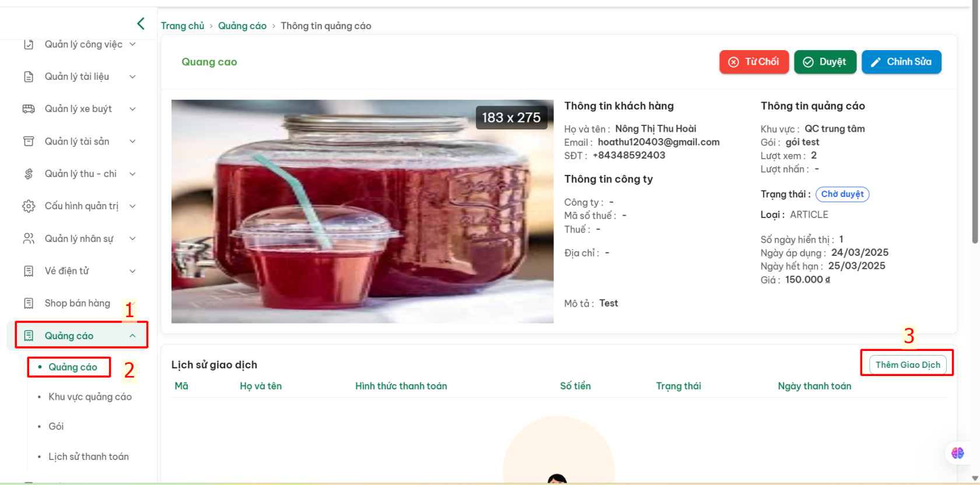Expand Quản lý tài liệu chevron
Screen dimensions: 980x485
[x=132, y=77]
